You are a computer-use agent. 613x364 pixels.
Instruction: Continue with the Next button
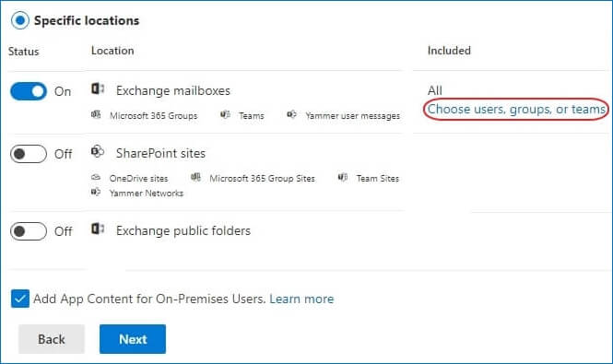[133, 339]
